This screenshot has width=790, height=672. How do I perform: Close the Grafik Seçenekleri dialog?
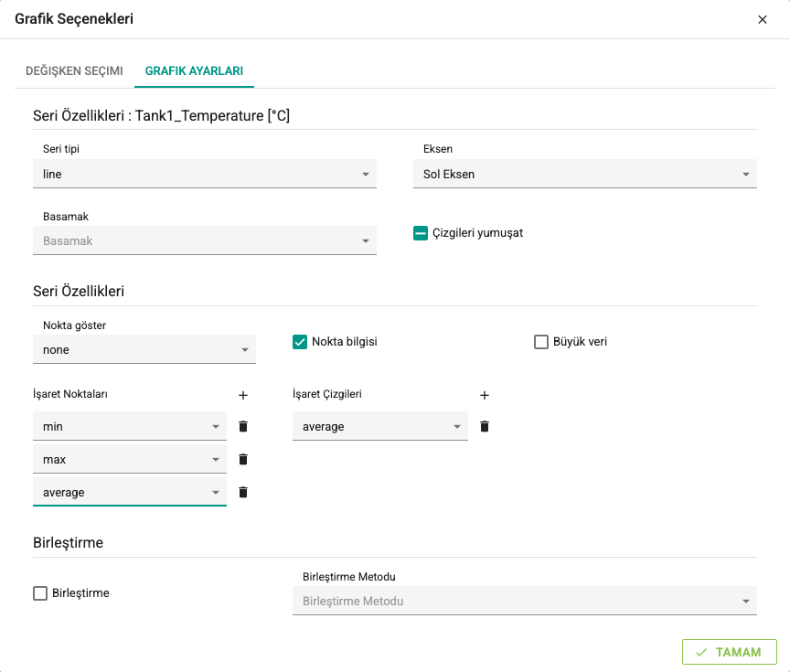(763, 19)
